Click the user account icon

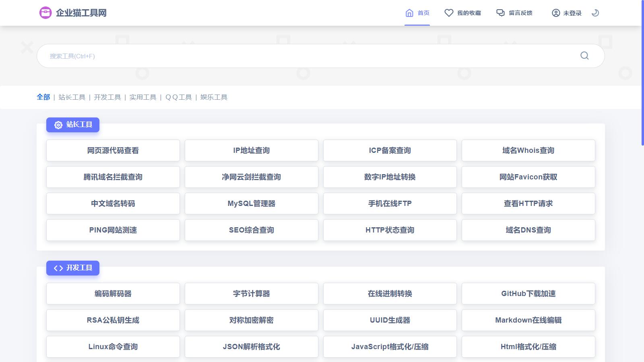click(x=556, y=13)
